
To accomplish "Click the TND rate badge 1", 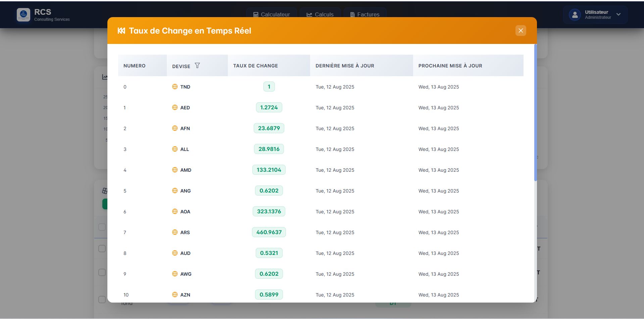I will (x=269, y=87).
